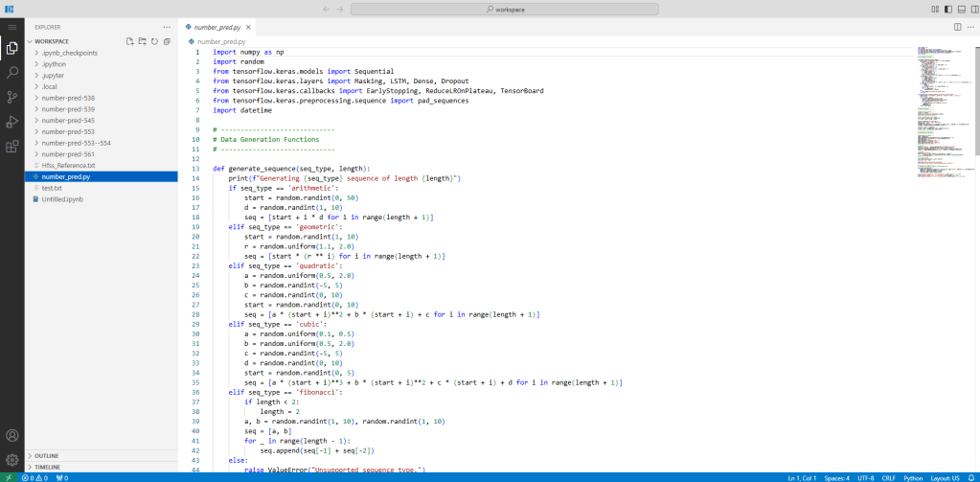
Task: Toggle the secondary side bar visibility
Action: pyautogui.click(x=973, y=9)
